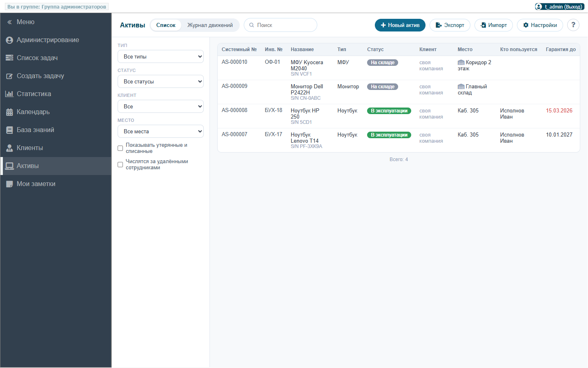Open the Все типы dropdown
Screen dimensions: 588x368
[x=160, y=56]
